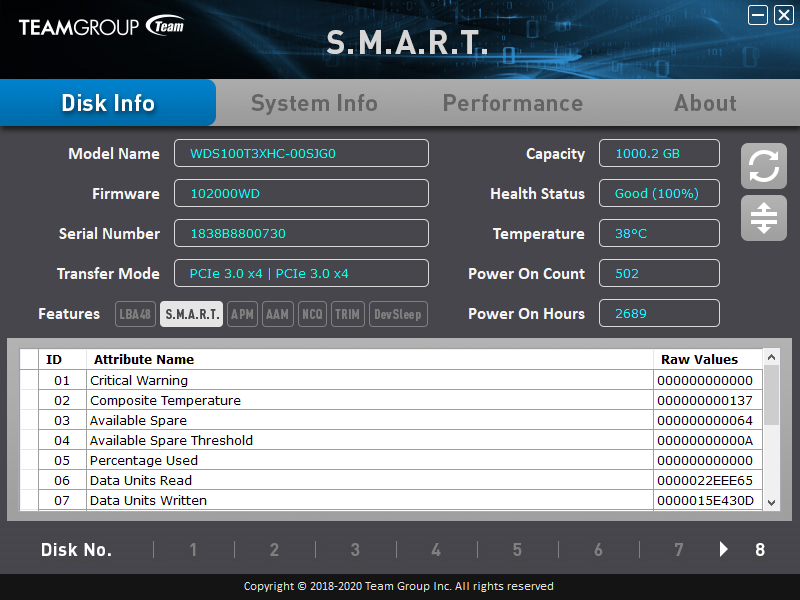Select disk number 2
The width and height of the screenshot is (800, 600).
(x=274, y=549)
